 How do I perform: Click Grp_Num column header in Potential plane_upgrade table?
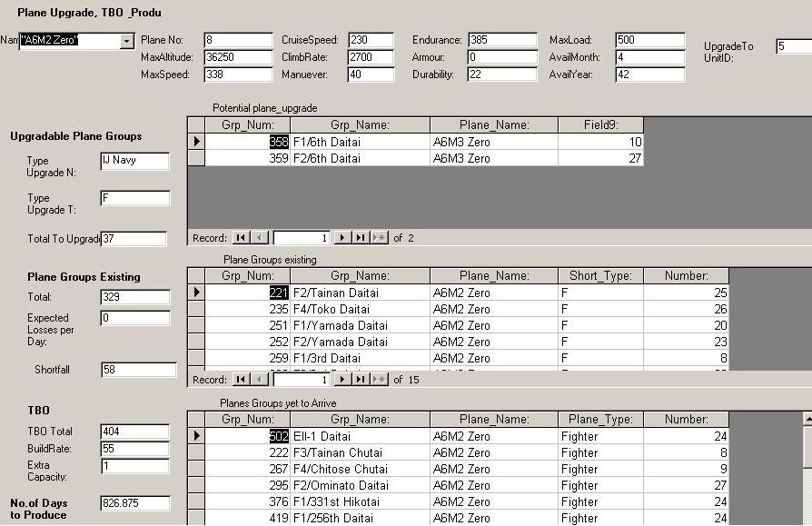coord(248,124)
